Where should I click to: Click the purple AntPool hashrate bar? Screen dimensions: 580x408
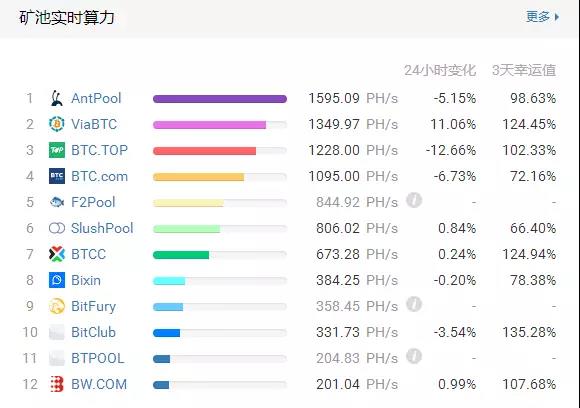pos(220,99)
